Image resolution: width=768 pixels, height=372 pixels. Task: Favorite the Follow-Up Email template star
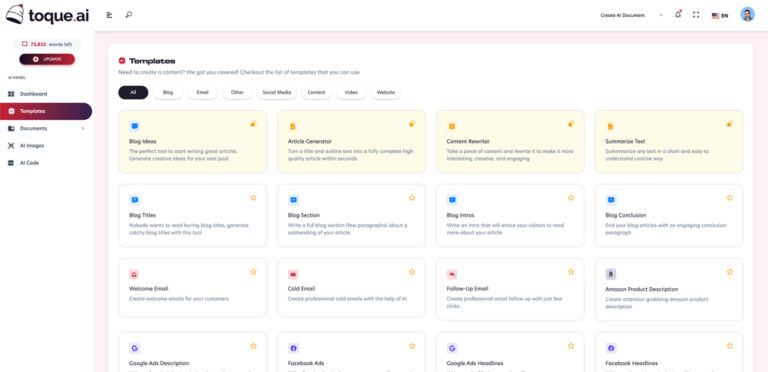click(x=571, y=272)
